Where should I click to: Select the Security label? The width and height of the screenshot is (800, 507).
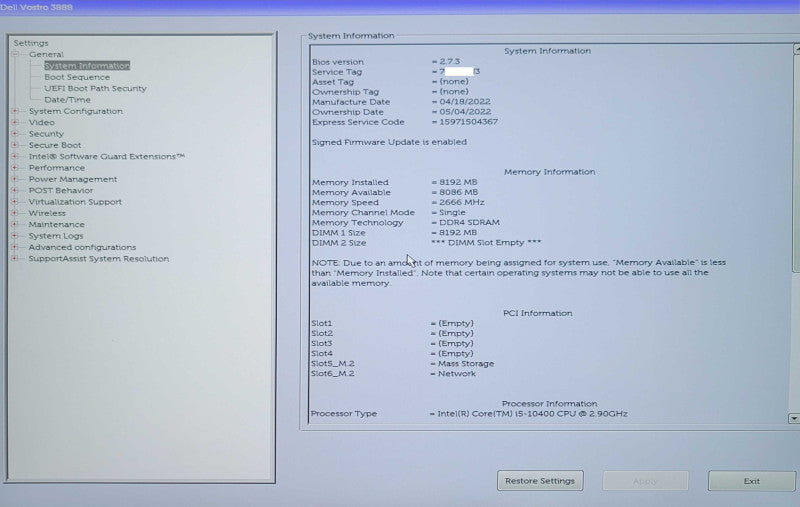point(46,134)
